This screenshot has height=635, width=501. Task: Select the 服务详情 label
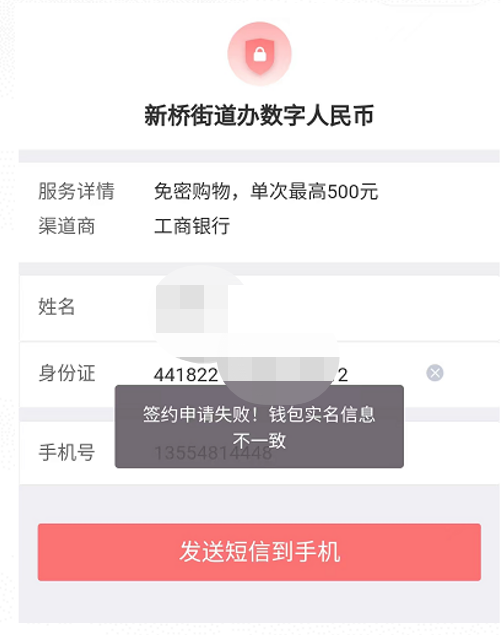[77, 191]
